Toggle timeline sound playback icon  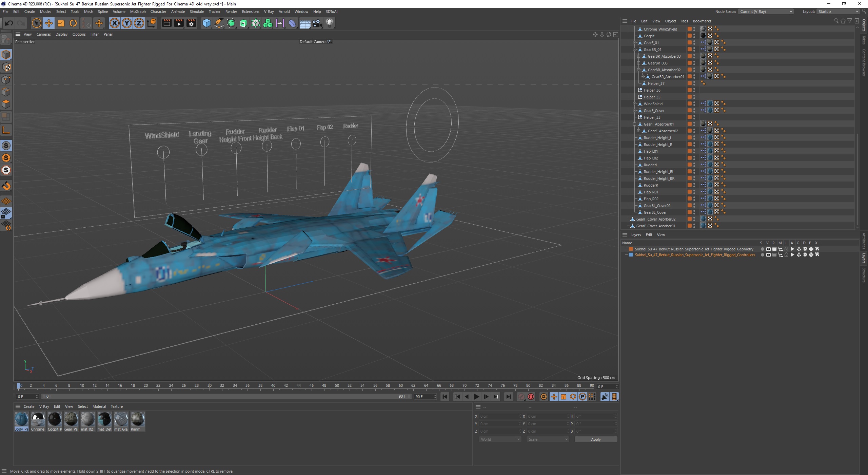tap(605, 396)
